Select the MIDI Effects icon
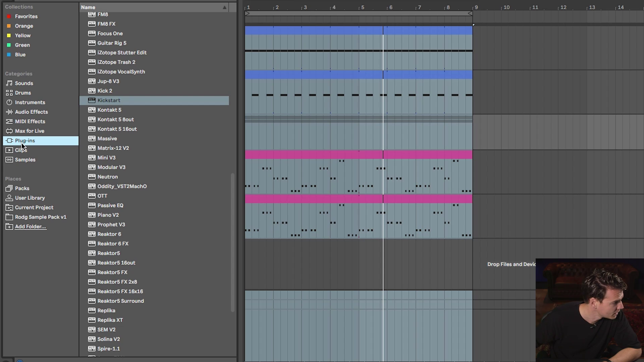This screenshot has width=644, height=362. [x=9, y=121]
